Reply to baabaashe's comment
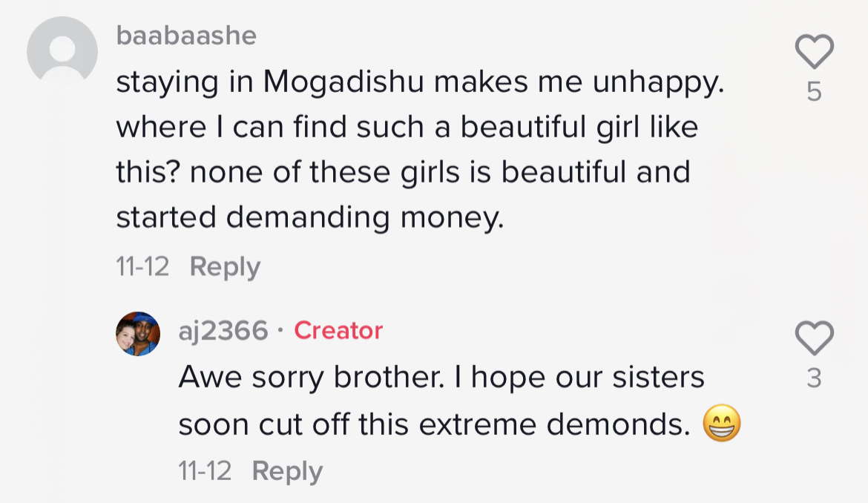This screenshot has height=503, width=868. tap(225, 267)
